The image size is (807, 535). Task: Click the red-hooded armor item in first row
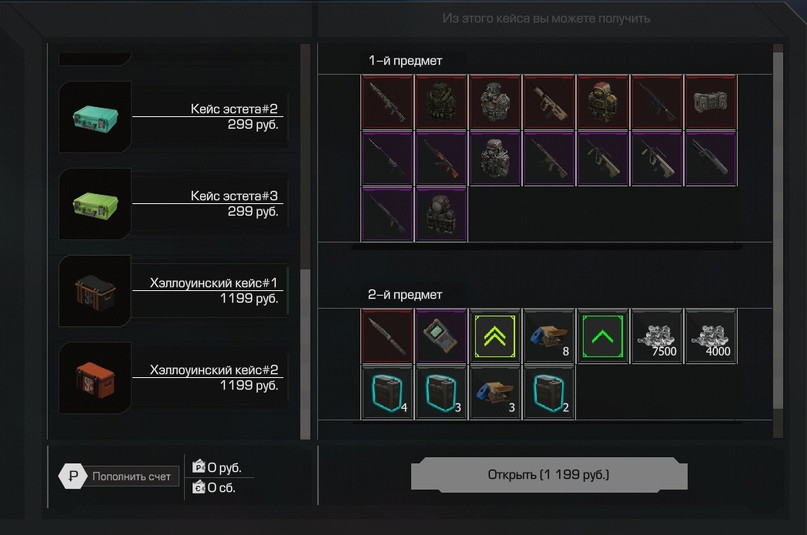click(x=603, y=102)
